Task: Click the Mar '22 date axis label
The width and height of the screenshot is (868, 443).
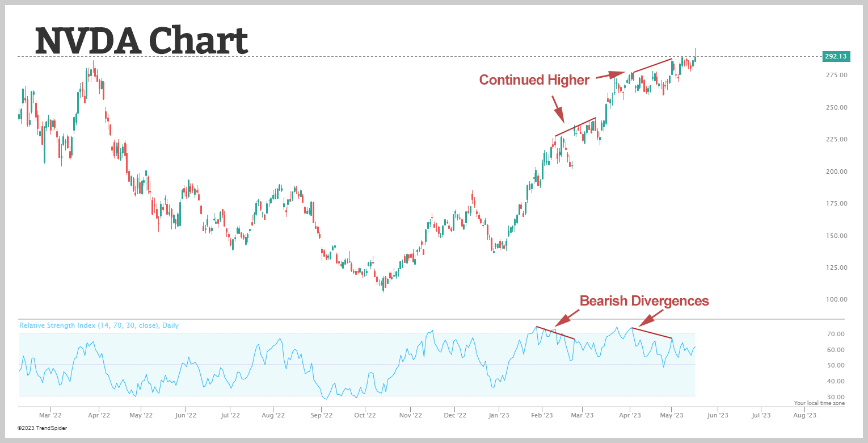Action: (50, 416)
